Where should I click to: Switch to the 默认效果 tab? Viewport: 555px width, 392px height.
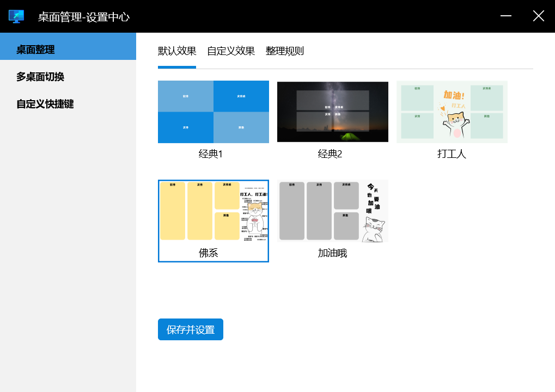176,51
